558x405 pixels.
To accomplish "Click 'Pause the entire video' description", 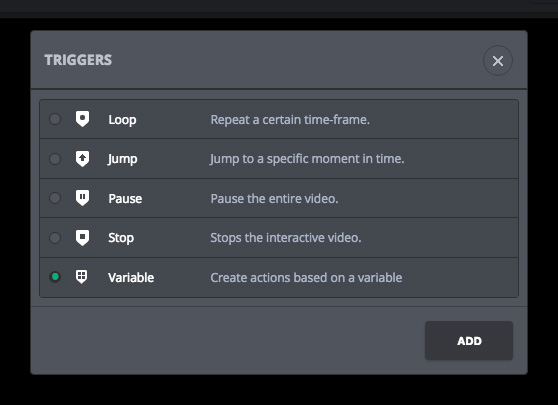I will [x=274, y=199].
